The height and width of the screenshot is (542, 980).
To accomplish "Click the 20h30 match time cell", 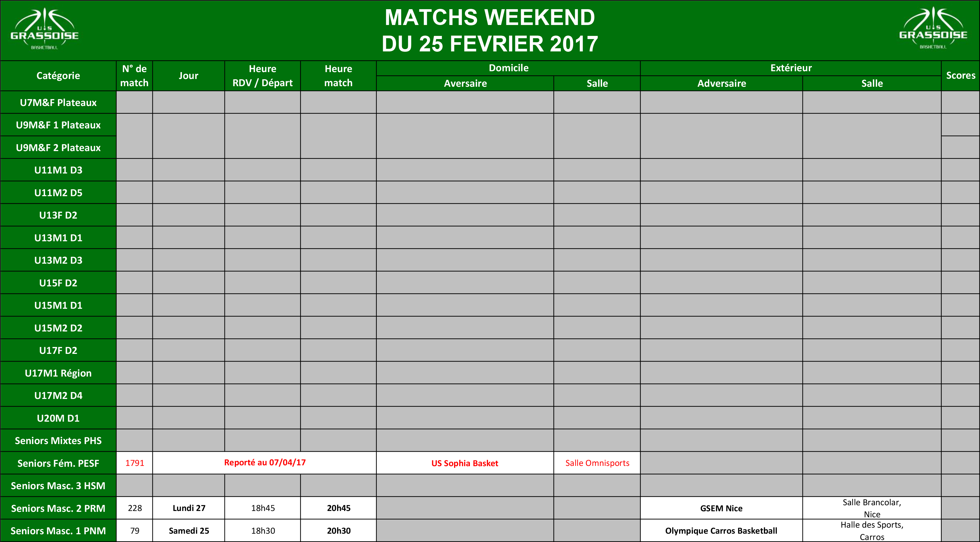I will point(339,531).
